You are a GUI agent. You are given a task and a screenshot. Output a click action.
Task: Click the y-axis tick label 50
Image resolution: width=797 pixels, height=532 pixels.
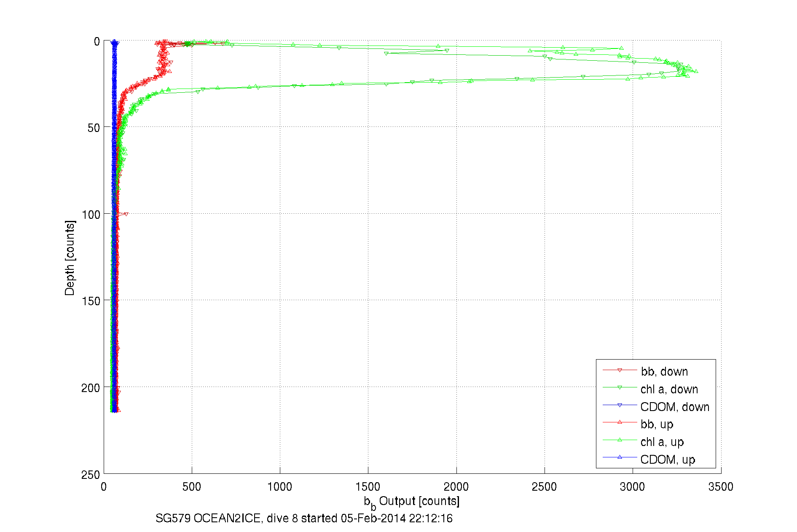pyautogui.click(x=94, y=128)
